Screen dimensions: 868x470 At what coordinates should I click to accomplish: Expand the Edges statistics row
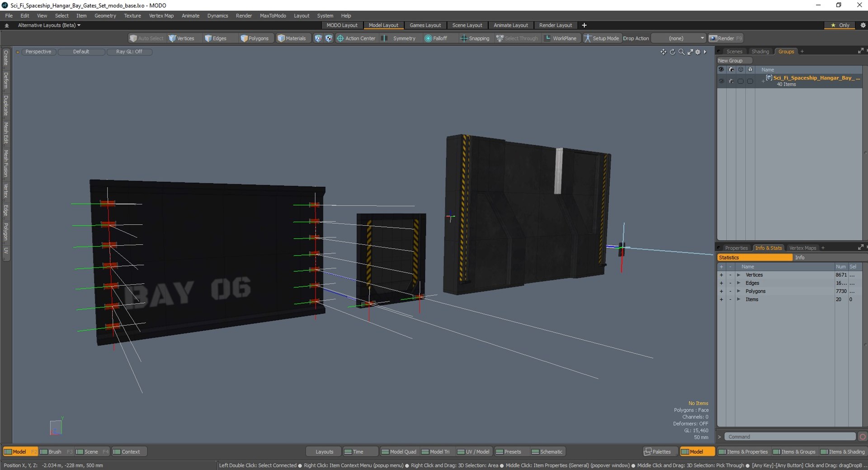(739, 283)
